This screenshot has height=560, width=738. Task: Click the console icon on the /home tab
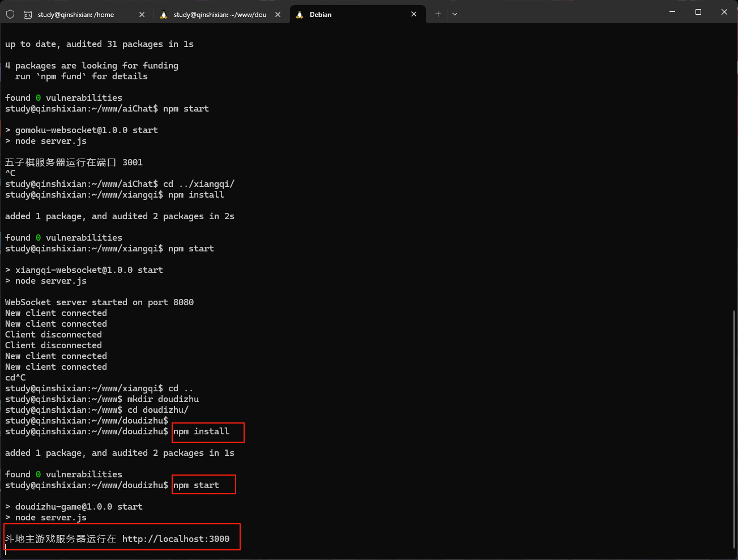(28, 15)
